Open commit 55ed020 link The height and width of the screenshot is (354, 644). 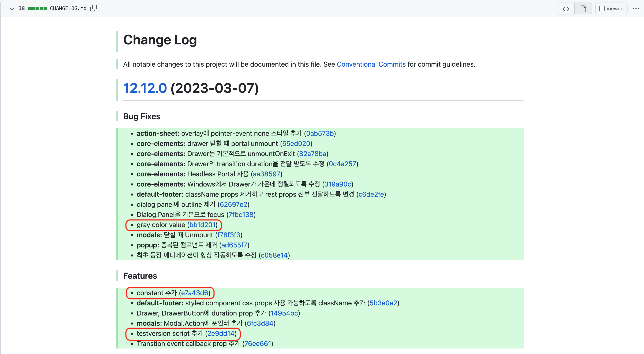[296, 144]
